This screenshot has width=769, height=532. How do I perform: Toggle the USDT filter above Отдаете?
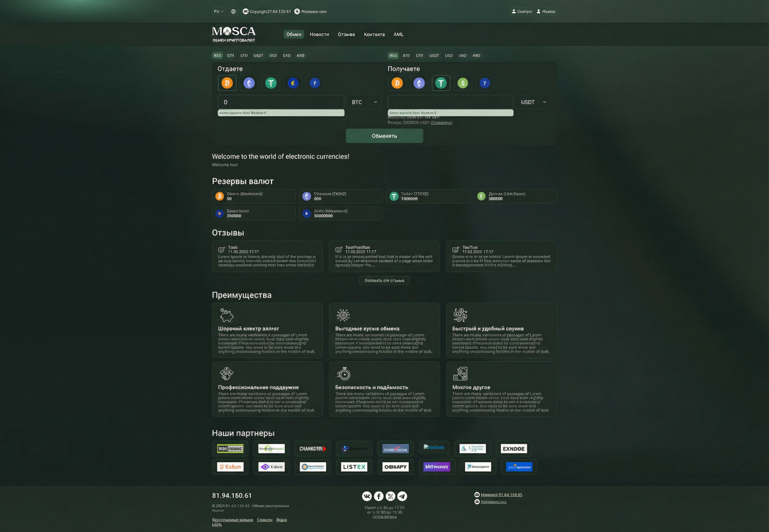(258, 56)
